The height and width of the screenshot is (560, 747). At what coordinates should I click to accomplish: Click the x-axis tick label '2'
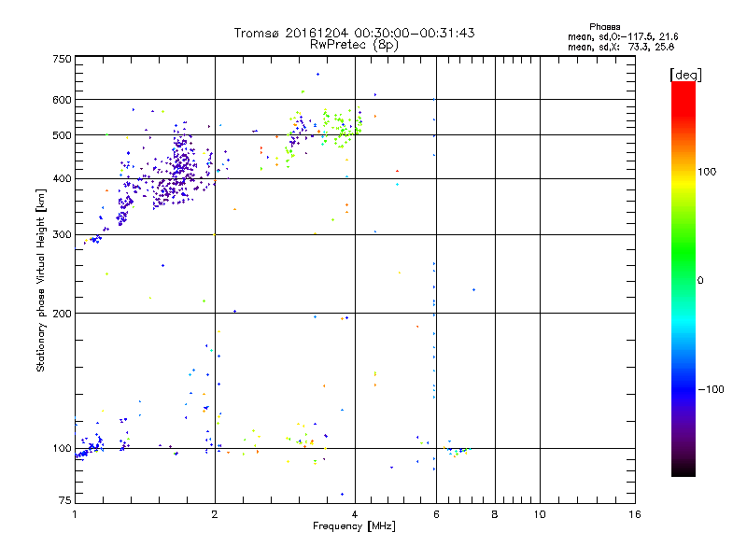[215, 514]
